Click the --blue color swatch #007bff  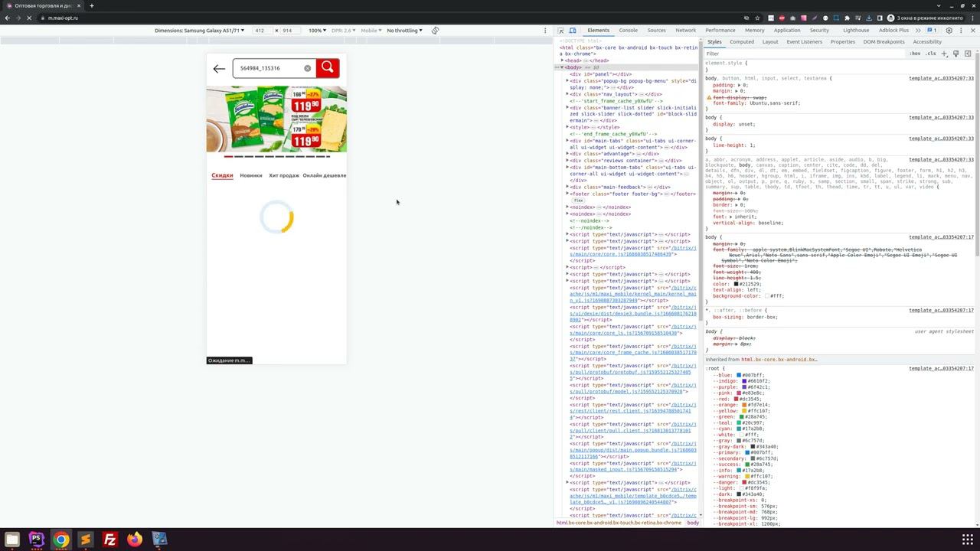coord(739,376)
